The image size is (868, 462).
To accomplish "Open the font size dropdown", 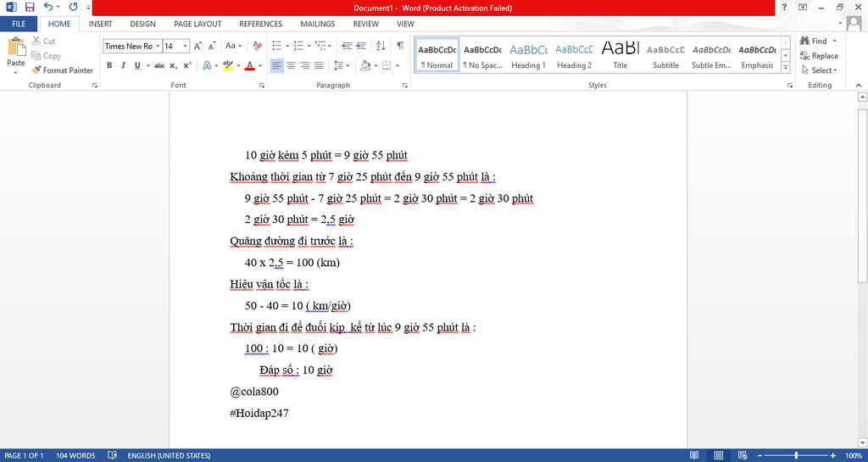I will [x=186, y=46].
